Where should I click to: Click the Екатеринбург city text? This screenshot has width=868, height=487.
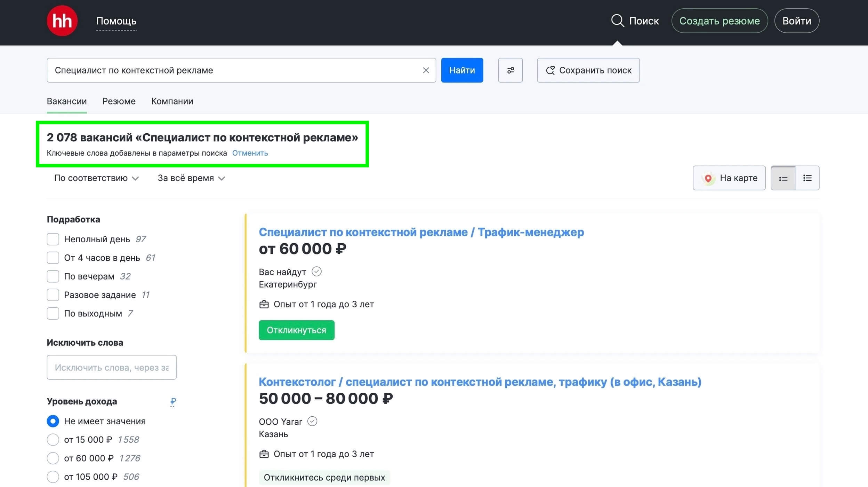[288, 284]
